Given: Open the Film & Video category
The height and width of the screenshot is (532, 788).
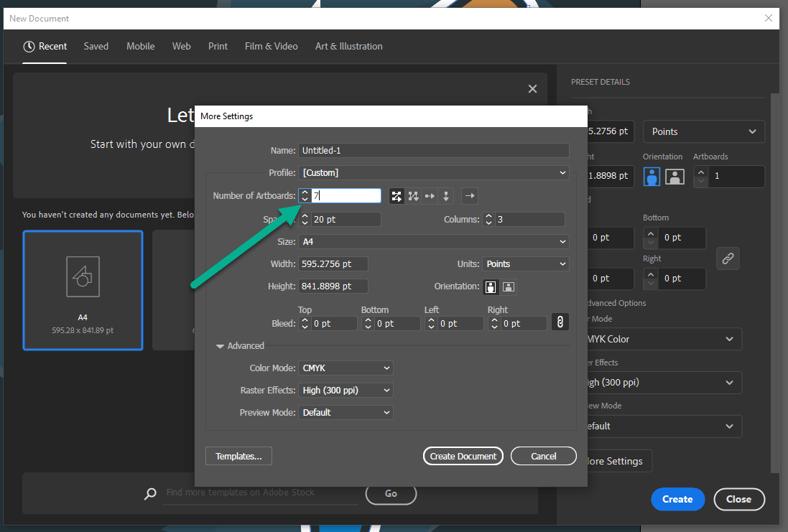Looking at the screenshot, I should 271,46.
